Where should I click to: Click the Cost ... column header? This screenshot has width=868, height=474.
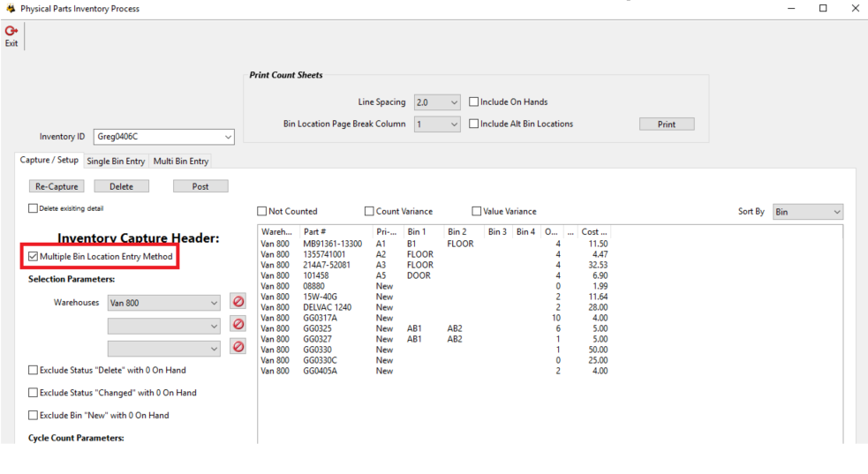(593, 232)
